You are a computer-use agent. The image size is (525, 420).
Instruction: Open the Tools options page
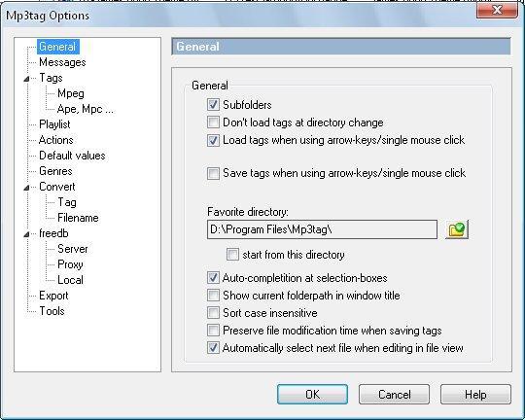52,311
